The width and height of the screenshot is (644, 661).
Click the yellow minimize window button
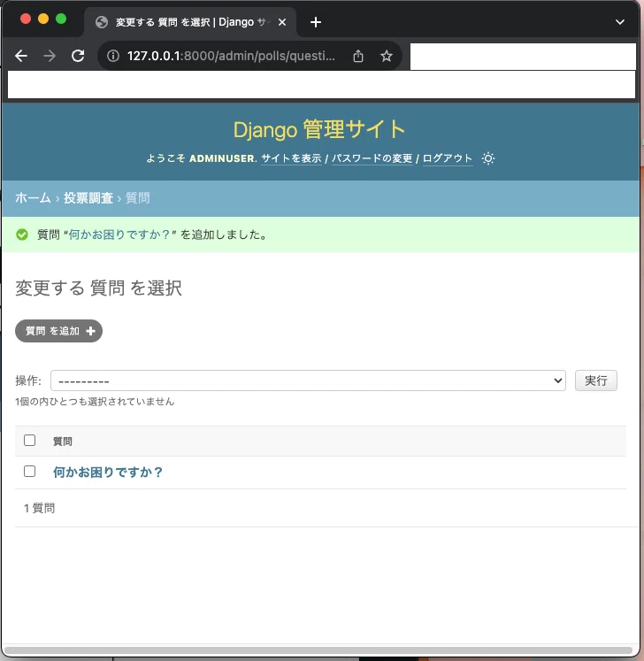click(x=43, y=19)
